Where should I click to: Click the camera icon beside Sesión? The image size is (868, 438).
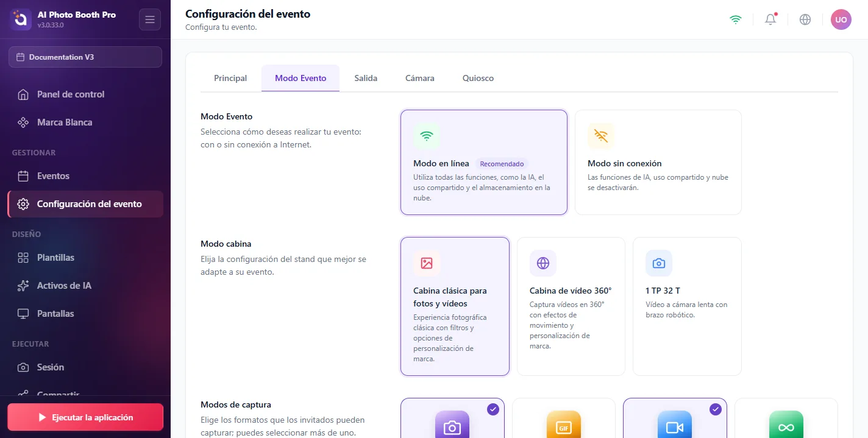[23, 367]
